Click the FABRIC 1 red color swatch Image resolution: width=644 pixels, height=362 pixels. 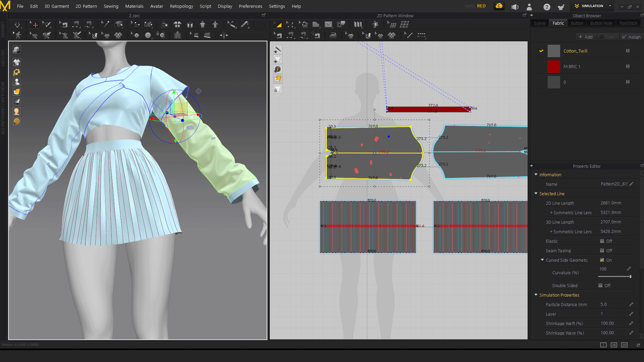(553, 66)
